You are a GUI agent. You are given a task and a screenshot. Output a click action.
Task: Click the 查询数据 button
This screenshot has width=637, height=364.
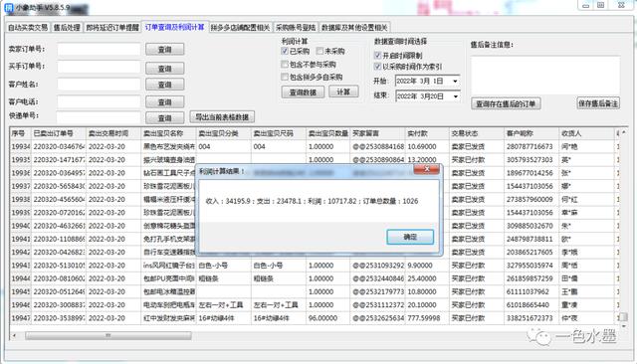pos(303,92)
